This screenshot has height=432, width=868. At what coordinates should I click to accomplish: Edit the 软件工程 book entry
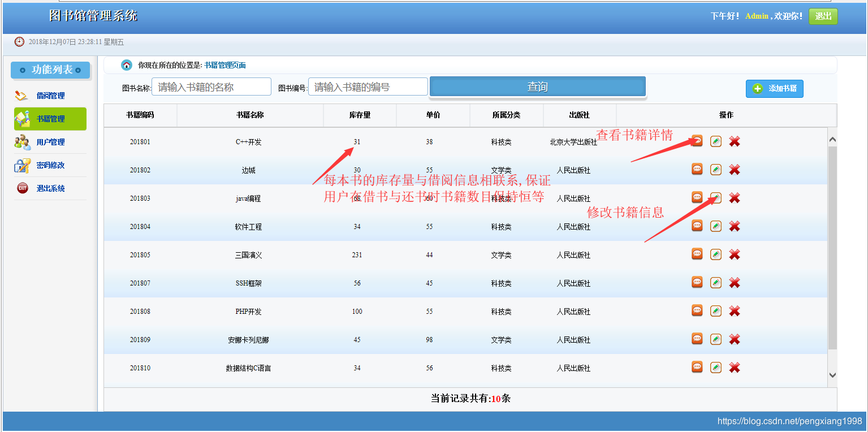tap(716, 226)
